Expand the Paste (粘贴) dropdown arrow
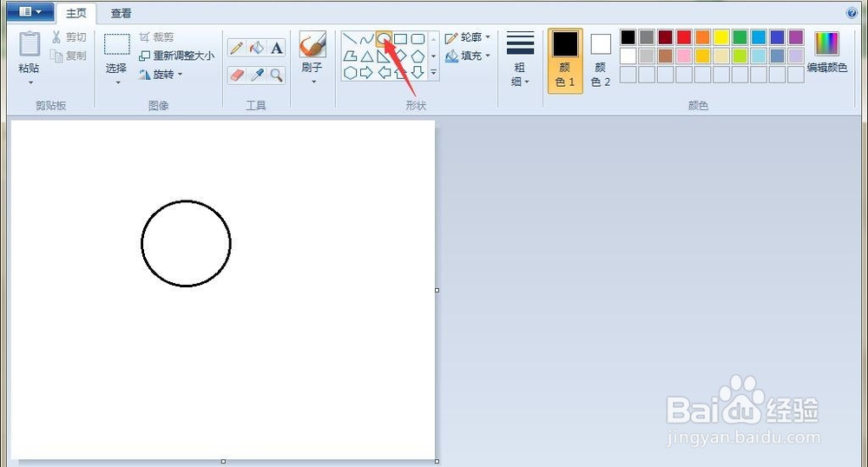This screenshot has height=467, width=868. point(30,83)
